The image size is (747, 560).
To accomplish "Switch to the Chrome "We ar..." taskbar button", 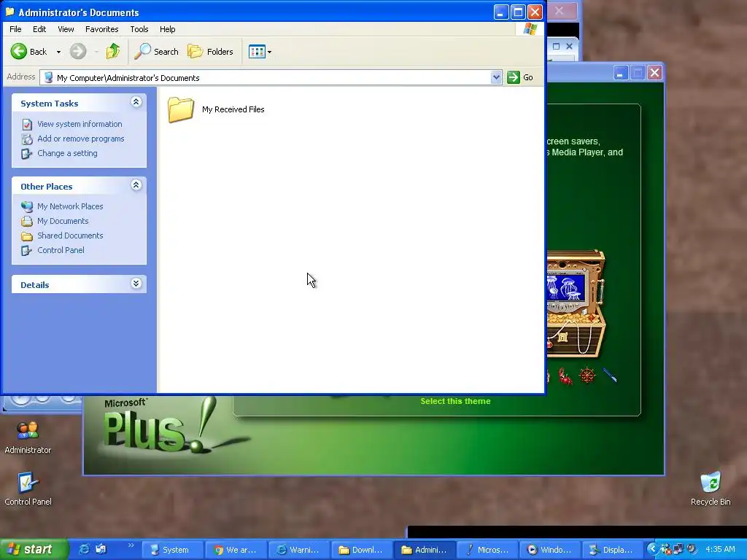I will tap(236, 550).
